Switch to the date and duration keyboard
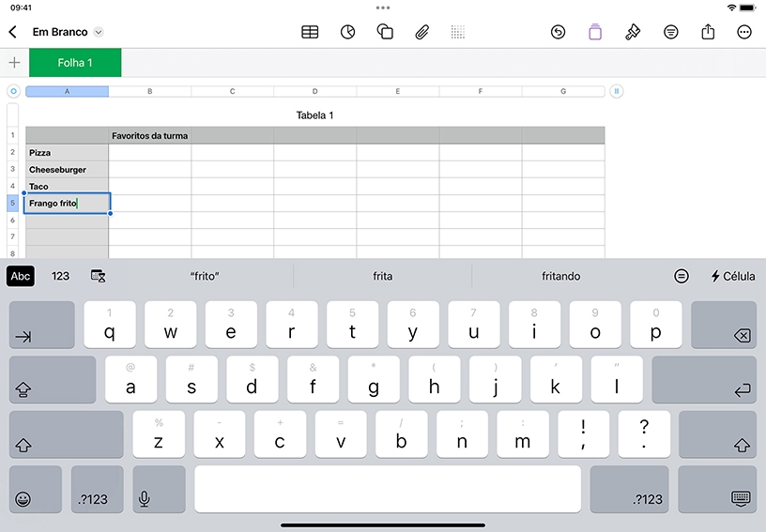The image size is (766, 532). pyautogui.click(x=99, y=276)
